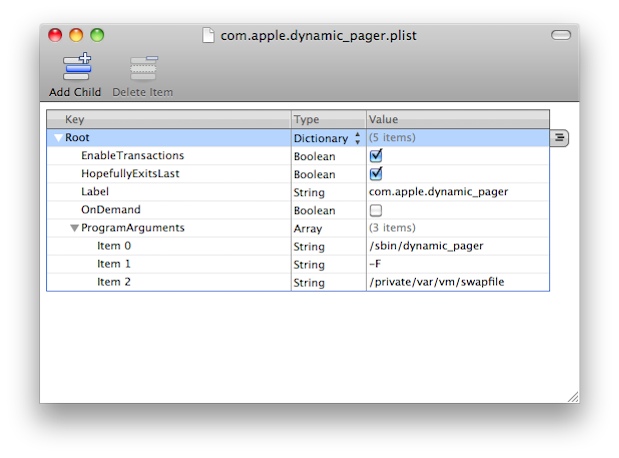Click the Type column header
Viewport: 619px width, 458px height.
coord(329,119)
